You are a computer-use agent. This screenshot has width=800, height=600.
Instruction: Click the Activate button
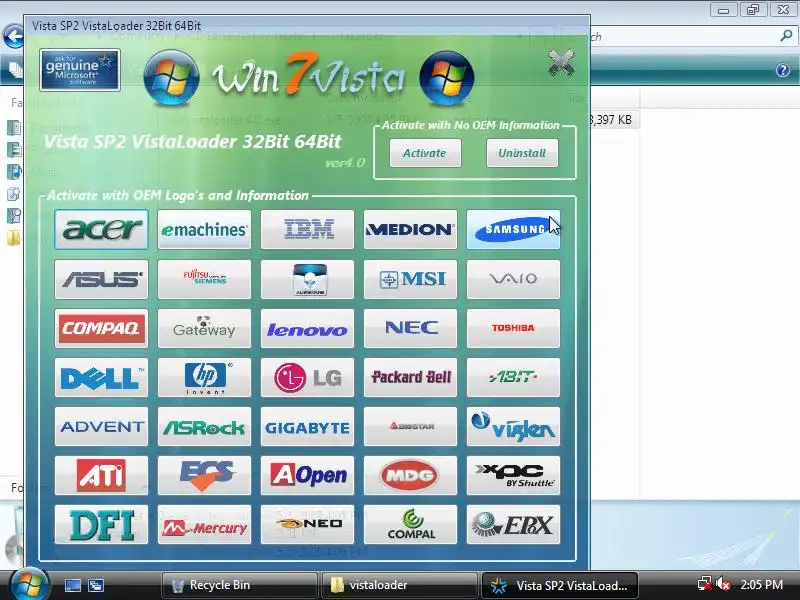pos(425,153)
